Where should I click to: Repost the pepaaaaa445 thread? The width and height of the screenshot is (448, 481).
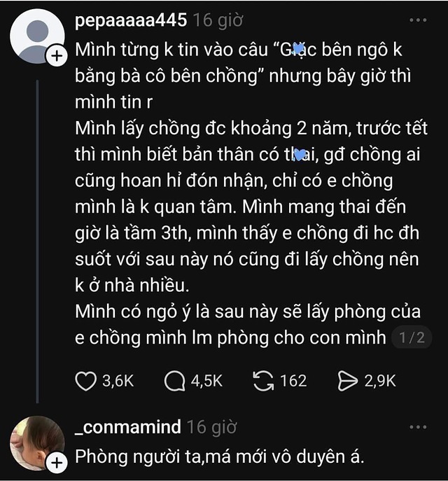[x=263, y=380]
